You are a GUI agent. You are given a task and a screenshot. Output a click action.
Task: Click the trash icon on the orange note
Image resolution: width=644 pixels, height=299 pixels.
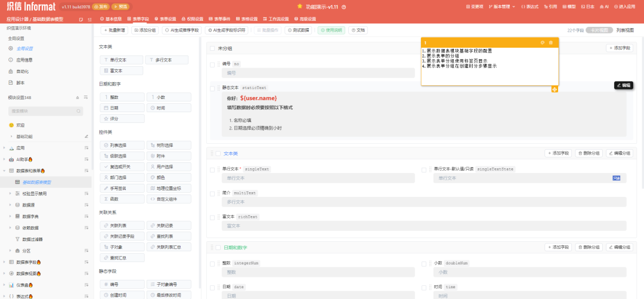[x=550, y=42]
